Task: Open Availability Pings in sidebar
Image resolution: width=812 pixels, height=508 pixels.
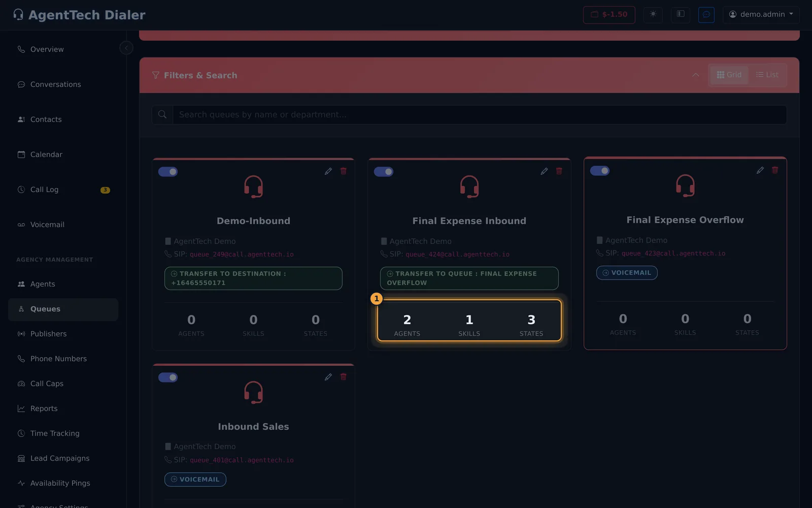Action: (x=63, y=483)
